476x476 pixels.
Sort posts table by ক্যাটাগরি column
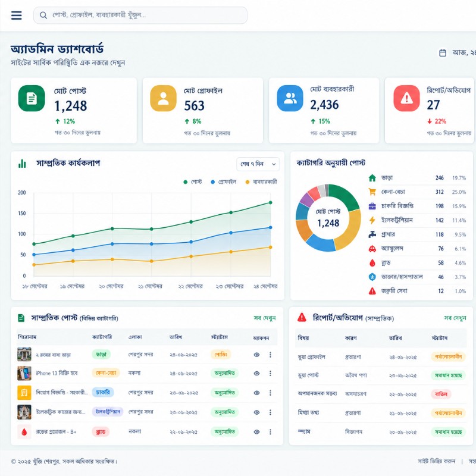coord(102,337)
